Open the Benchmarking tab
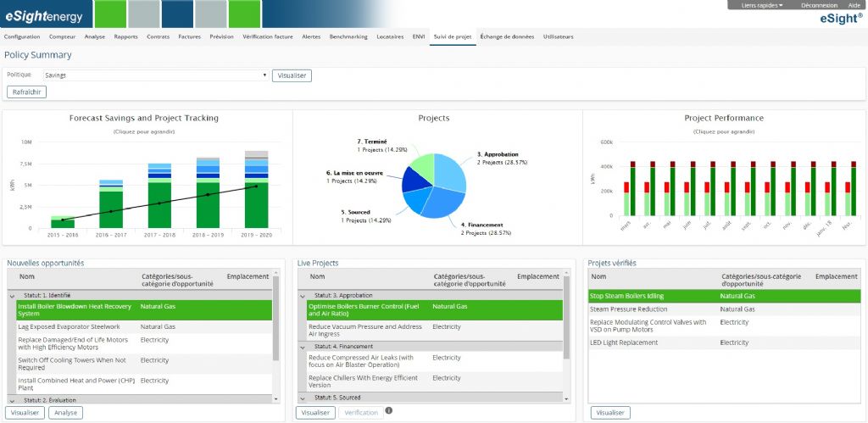The width and height of the screenshot is (868, 423). [348, 37]
